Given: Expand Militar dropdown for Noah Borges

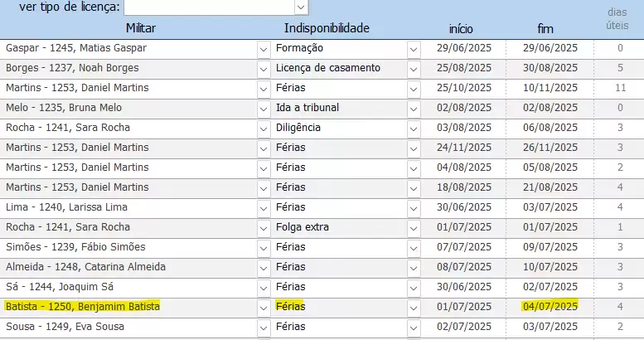Looking at the screenshot, I should (264, 70).
